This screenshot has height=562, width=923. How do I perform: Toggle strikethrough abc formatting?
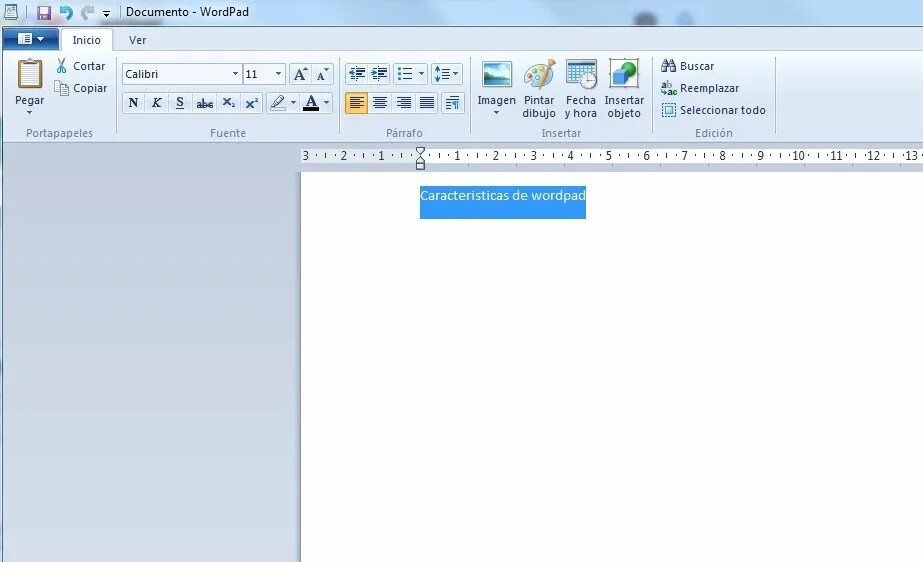pyautogui.click(x=204, y=103)
